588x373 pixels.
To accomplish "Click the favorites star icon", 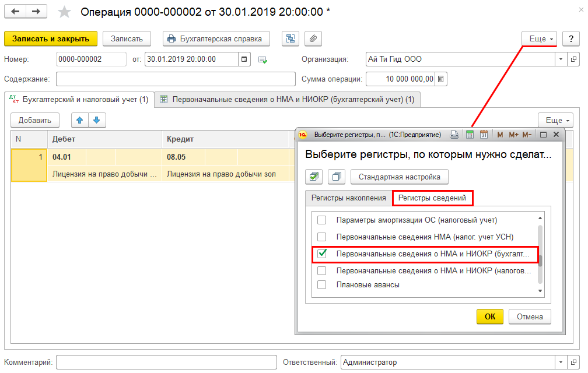I will 64,12.
